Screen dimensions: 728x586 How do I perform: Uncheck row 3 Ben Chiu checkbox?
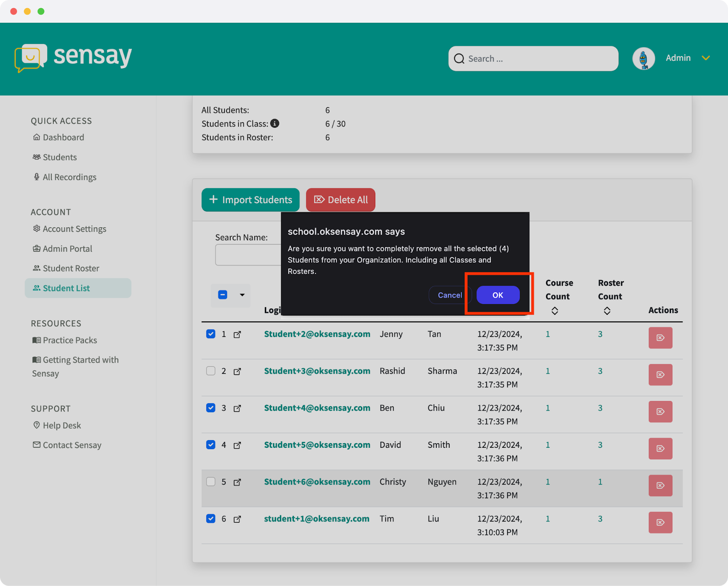(x=211, y=408)
